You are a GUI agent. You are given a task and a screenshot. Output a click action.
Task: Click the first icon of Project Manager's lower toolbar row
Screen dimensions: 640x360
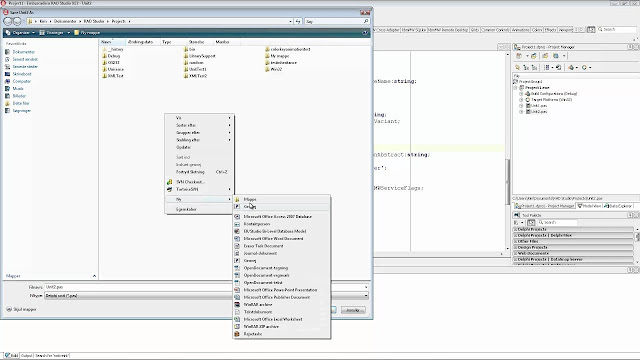click(x=518, y=67)
